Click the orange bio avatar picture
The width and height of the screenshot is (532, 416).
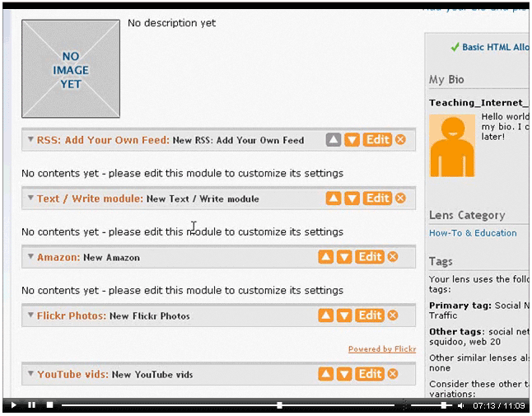click(x=452, y=145)
